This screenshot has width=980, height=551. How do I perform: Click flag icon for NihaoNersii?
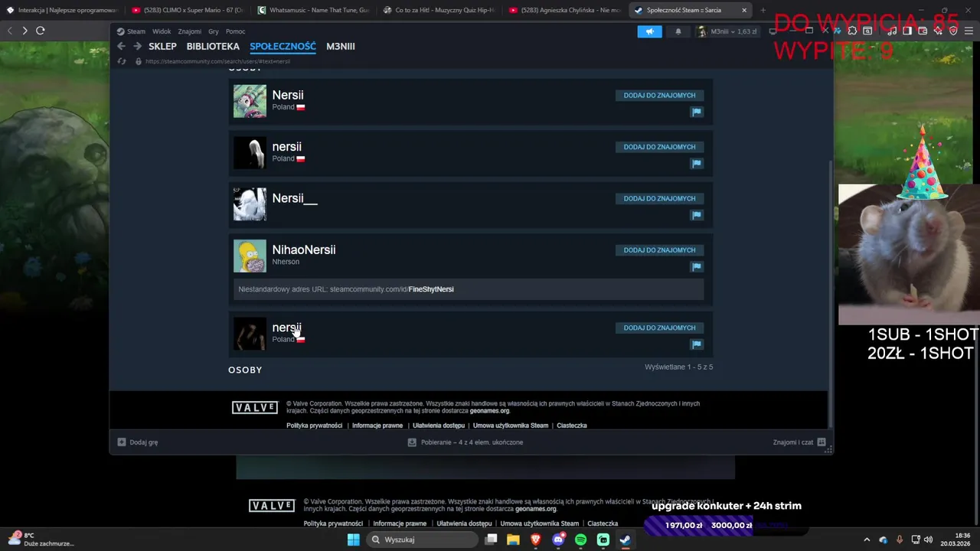click(697, 266)
